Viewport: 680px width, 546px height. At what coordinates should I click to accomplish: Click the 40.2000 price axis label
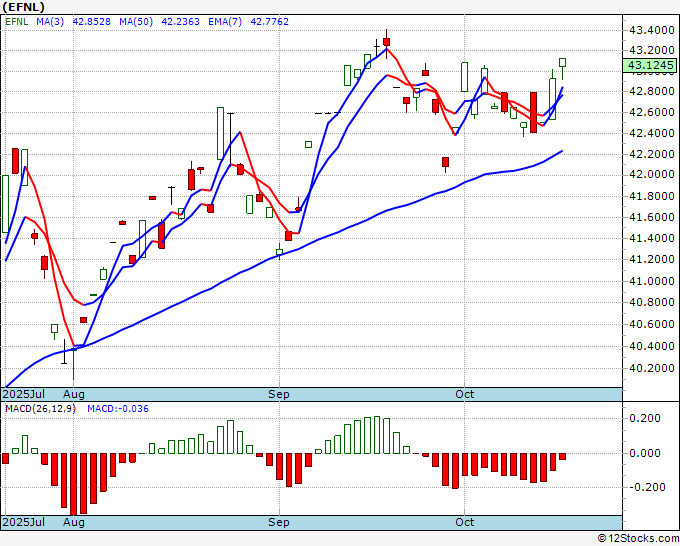[652, 369]
